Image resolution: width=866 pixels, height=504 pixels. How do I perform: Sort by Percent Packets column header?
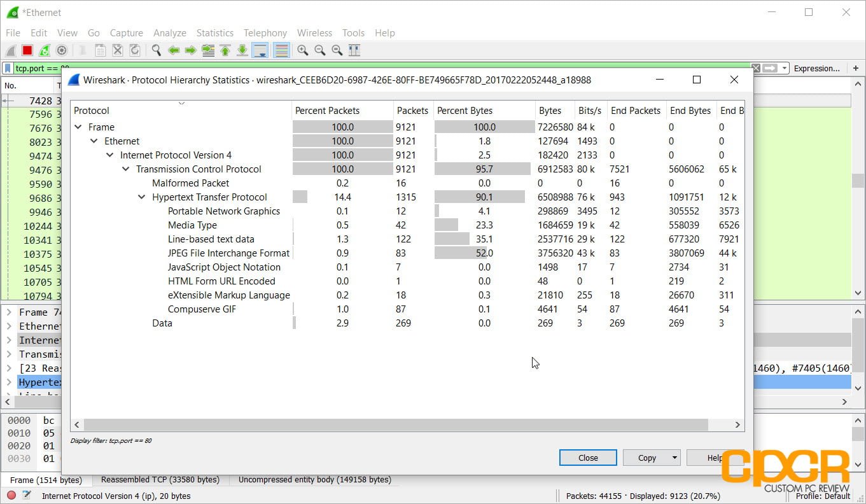tap(342, 111)
